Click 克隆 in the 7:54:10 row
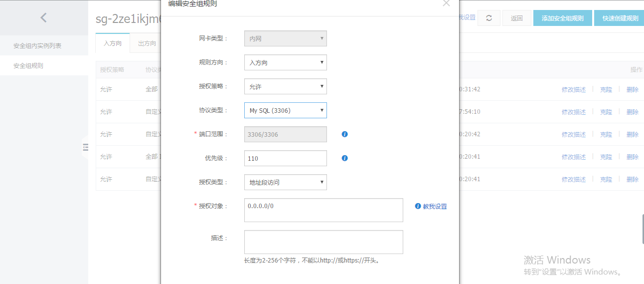 click(x=606, y=112)
